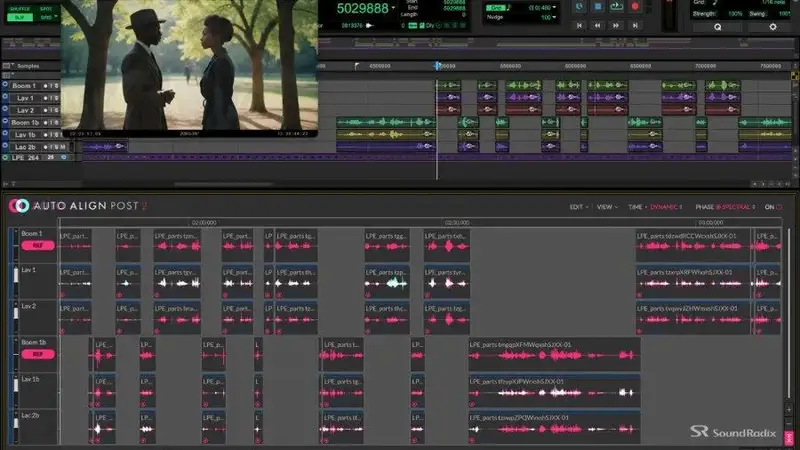Select the Lac 2b track name
This screenshot has width=800, height=450.
pyautogui.click(x=25, y=147)
